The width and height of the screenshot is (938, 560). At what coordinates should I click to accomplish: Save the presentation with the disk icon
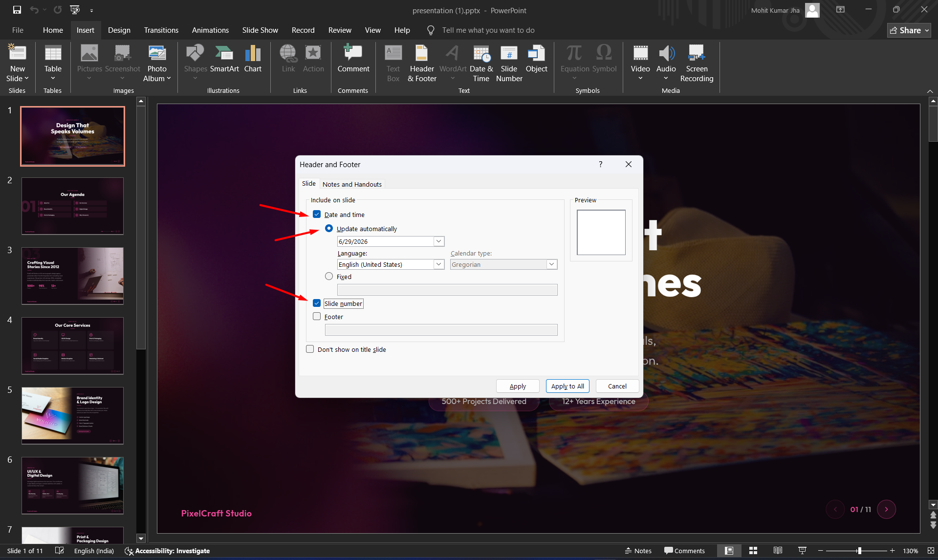tap(17, 10)
